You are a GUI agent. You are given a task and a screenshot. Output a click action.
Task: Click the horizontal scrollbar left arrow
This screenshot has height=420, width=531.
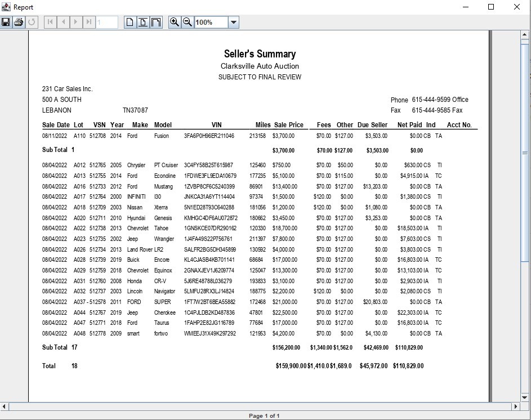click(5, 406)
